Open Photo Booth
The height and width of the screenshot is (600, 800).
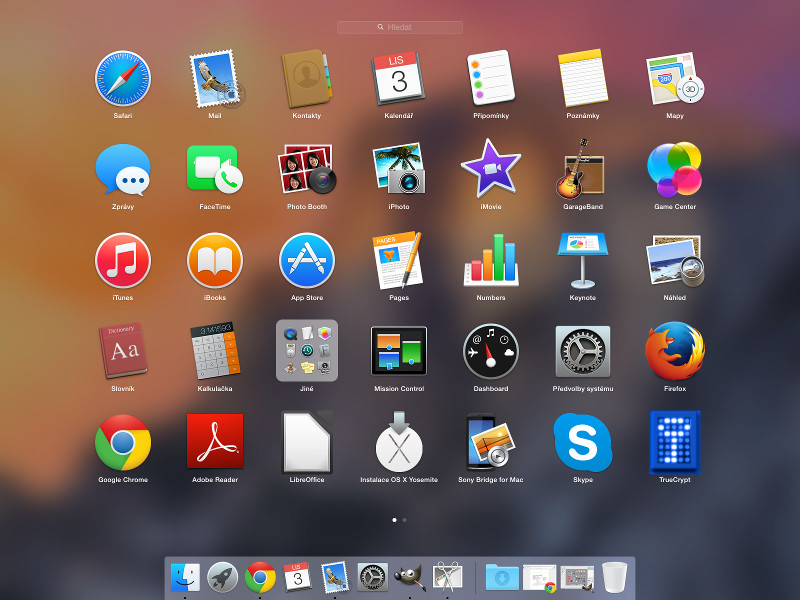[x=307, y=169]
